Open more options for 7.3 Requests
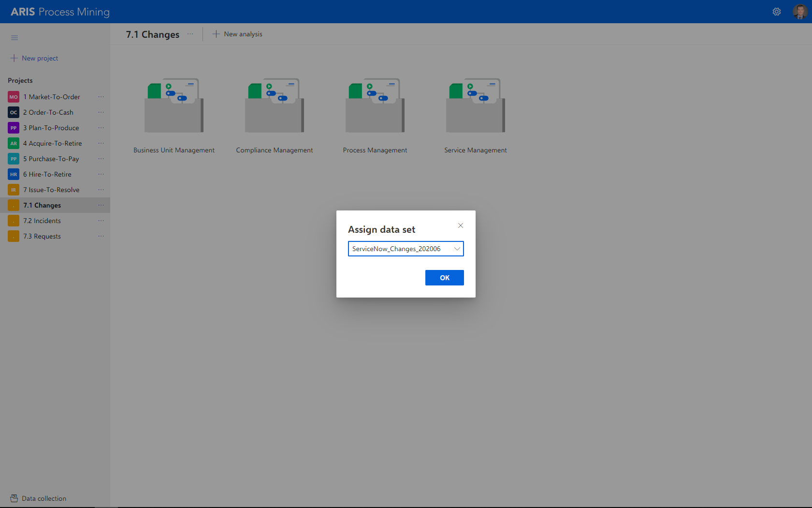The width and height of the screenshot is (812, 508). click(x=101, y=236)
